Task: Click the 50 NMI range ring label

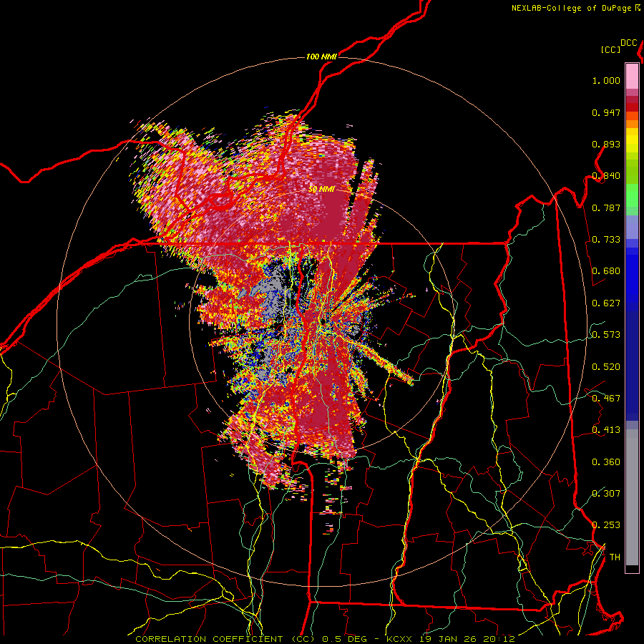Action: pyautogui.click(x=321, y=190)
